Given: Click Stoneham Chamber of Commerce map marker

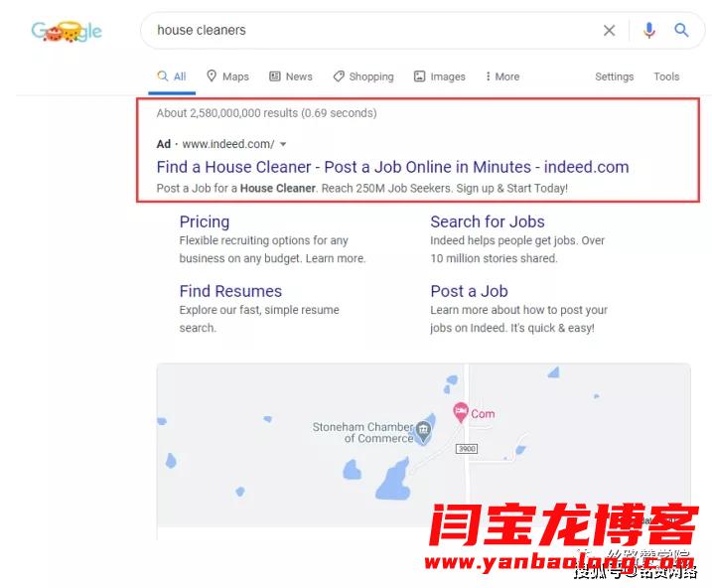Looking at the screenshot, I should [424, 431].
